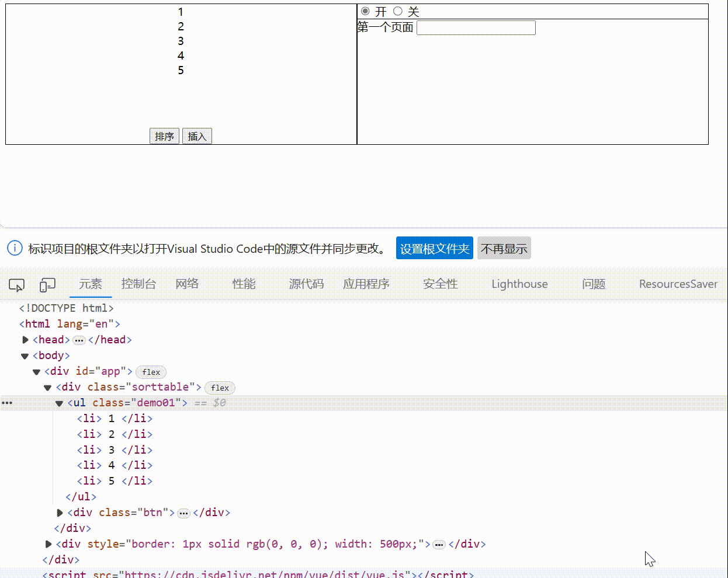Switch to the 元素 tab
728x578 pixels.
click(x=91, y=284)
